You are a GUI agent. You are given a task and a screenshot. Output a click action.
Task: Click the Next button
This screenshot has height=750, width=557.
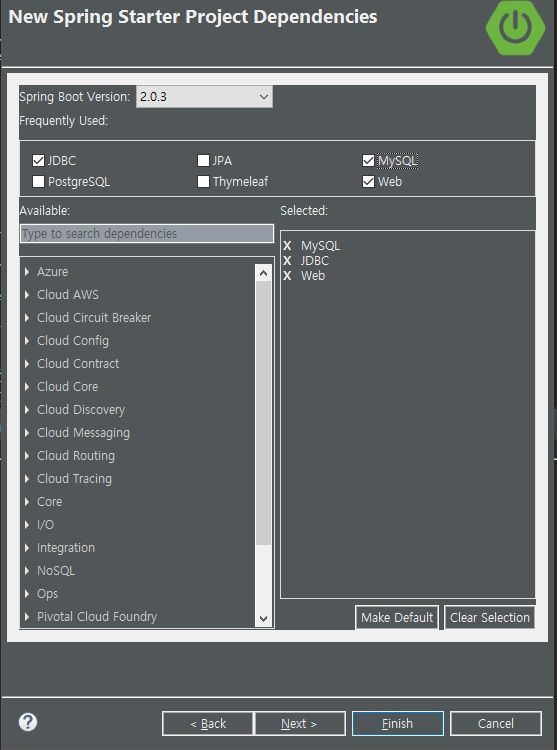click(x=300, y=724)
